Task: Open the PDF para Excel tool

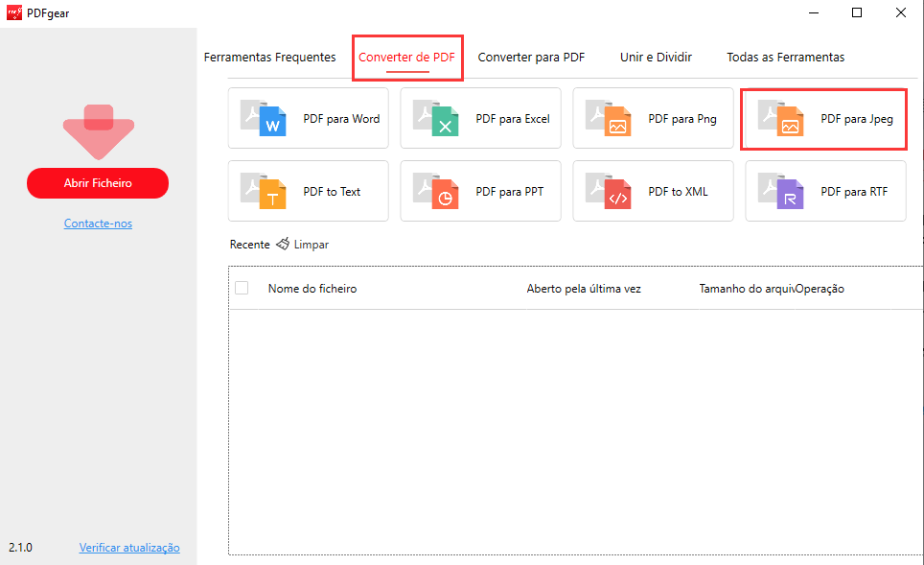Action: click(x=480, y=118)
